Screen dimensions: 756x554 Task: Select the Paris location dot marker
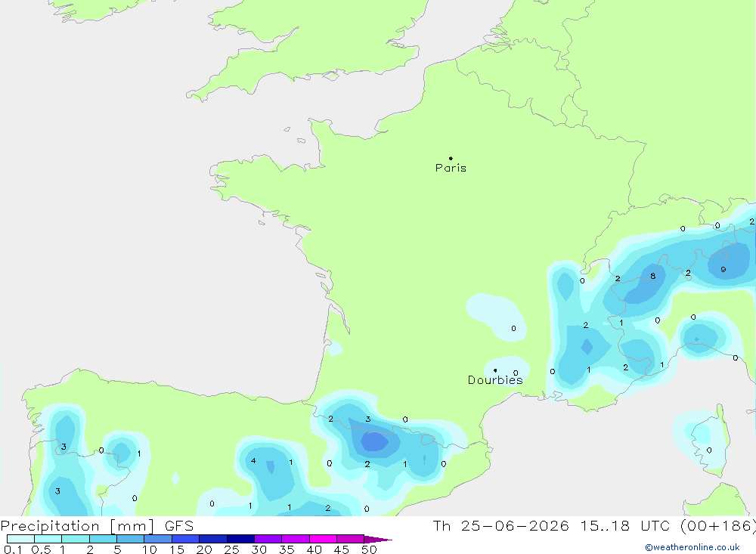pyautogui.click(x=451, y=158)
